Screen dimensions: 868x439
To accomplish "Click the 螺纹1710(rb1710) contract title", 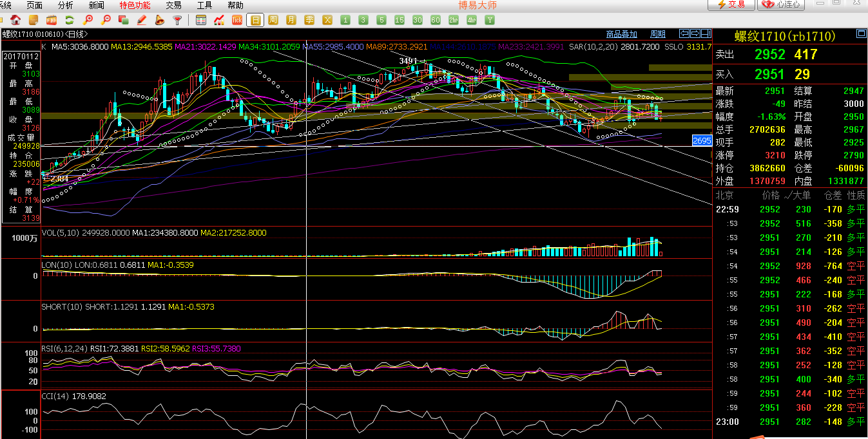I will [785, 36].
